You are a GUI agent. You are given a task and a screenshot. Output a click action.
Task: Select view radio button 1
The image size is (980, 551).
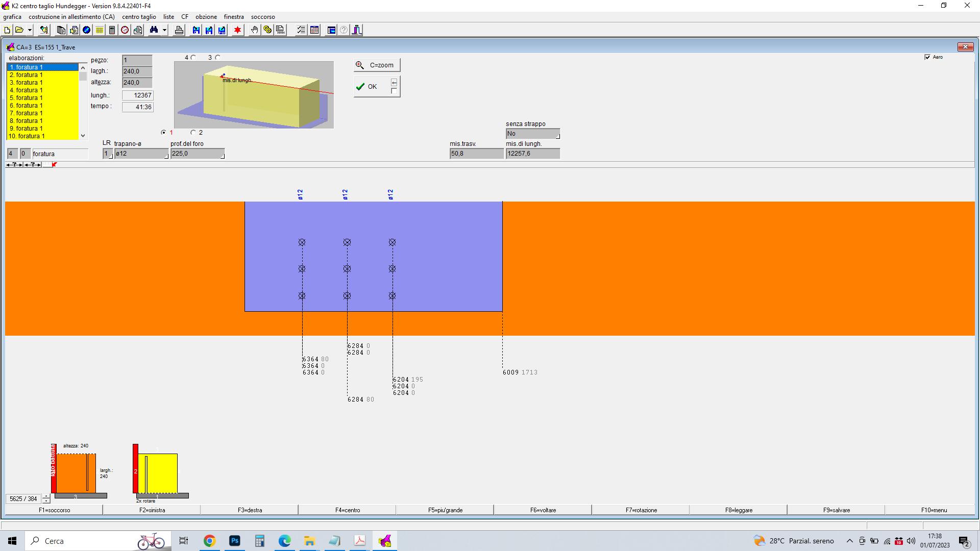point(163,133)
